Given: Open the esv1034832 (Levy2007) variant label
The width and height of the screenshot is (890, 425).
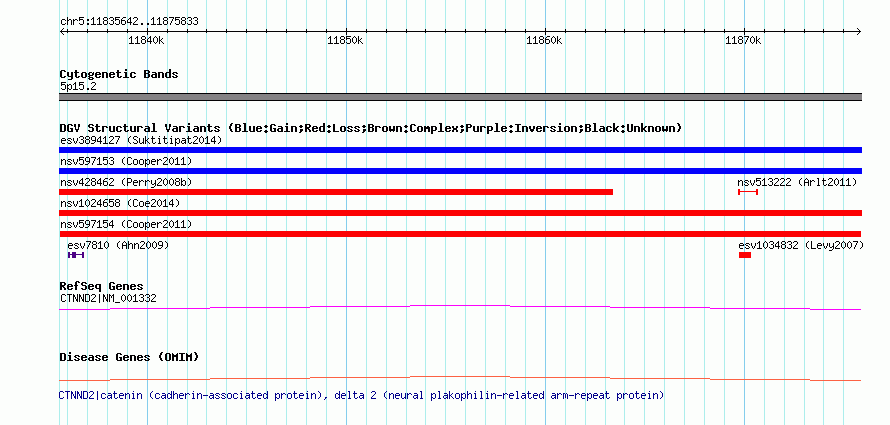Looking at the screenshot, I should pos(801,245).
